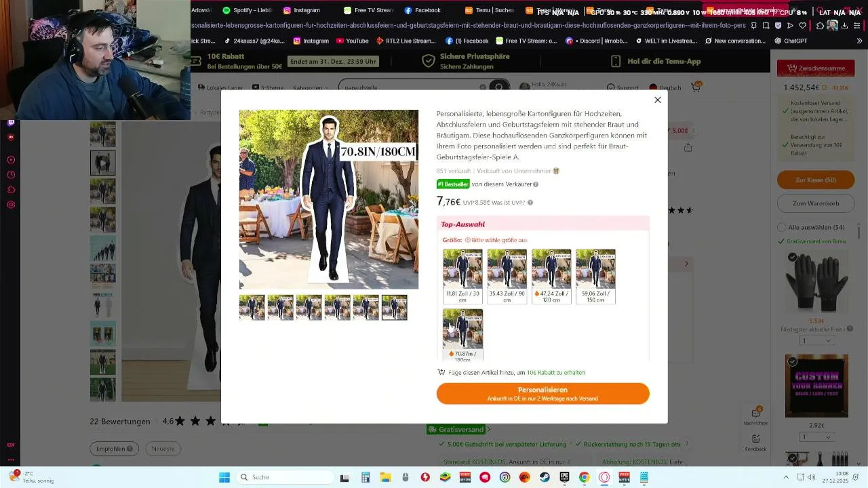Click the 'Was ist UVP?' help icon
868x488 pixels.
click(530, 203)
